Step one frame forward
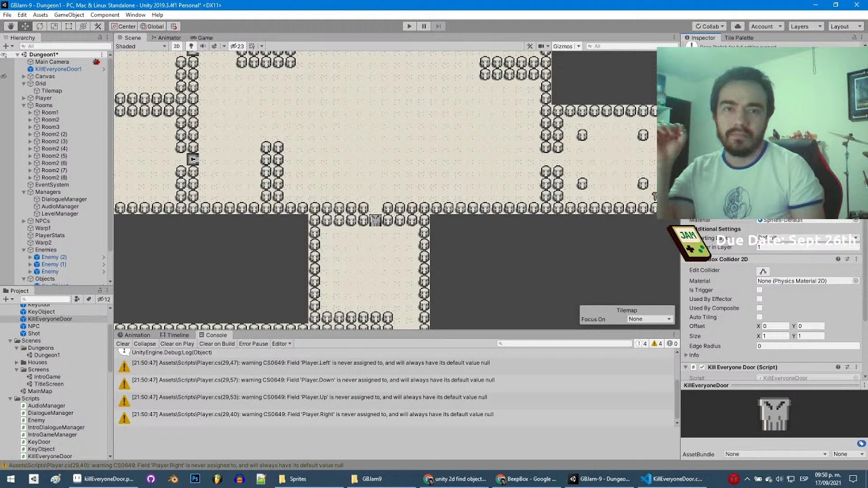Image resolution: width=868 pixels, height=488 pixels. pyautogui.click(x=439, y=26)
